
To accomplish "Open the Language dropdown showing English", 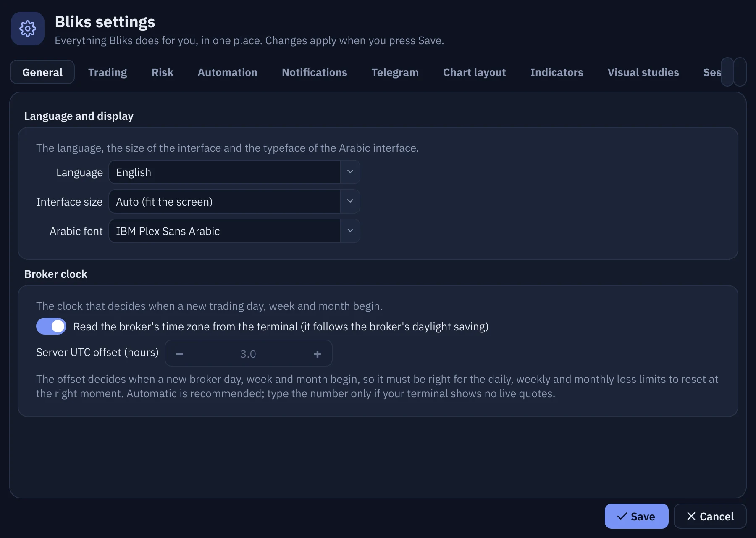I will 234,172.
